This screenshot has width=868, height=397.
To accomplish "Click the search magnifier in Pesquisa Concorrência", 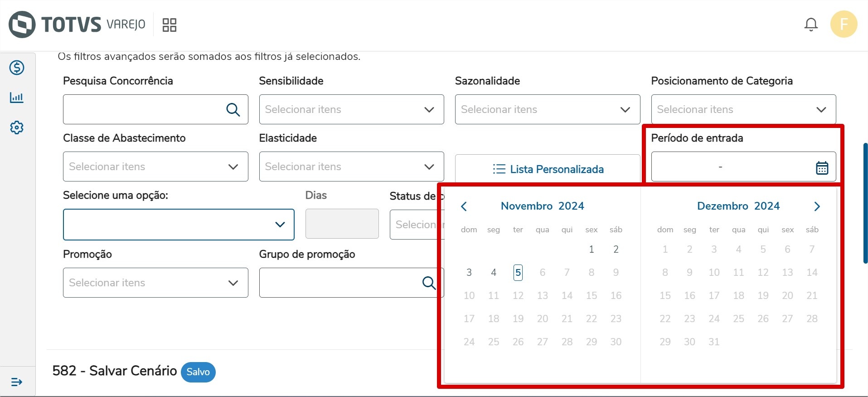I will tap(233, 110).
